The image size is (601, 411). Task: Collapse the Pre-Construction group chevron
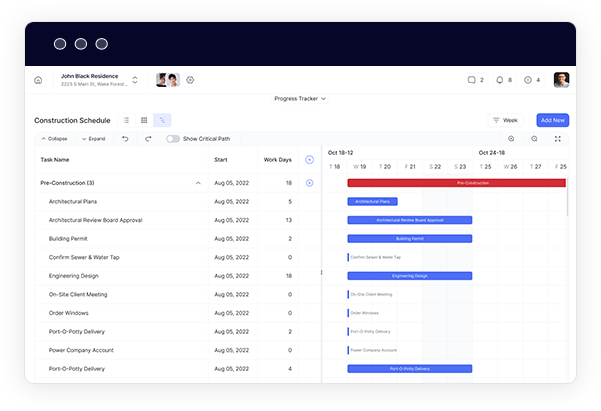tap(198, 183)
